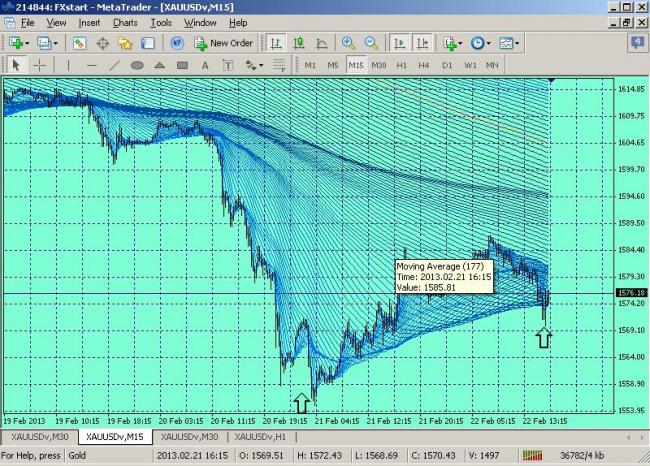Open the Navigator star-folder icon

125,43
